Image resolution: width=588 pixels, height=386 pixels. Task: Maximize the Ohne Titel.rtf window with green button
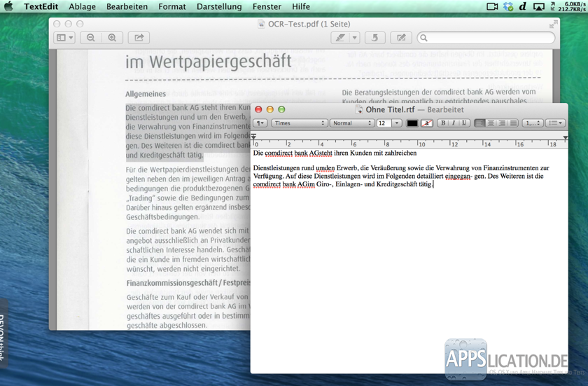pos(281,109)
